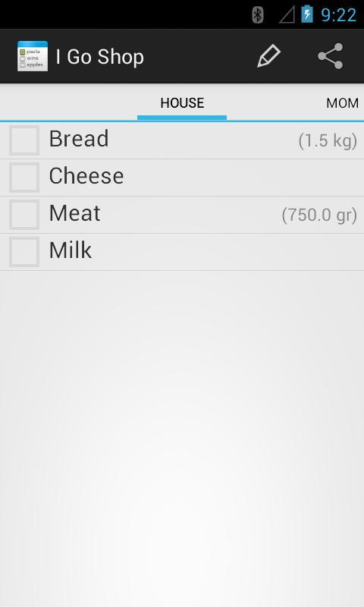Tap the 9:22 clock in status bar
The image size is (364, 607).
(x=338, y=15)
